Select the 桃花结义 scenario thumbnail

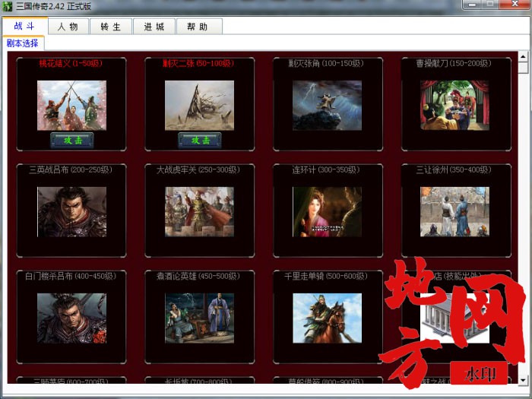click(x=71, y=105)
